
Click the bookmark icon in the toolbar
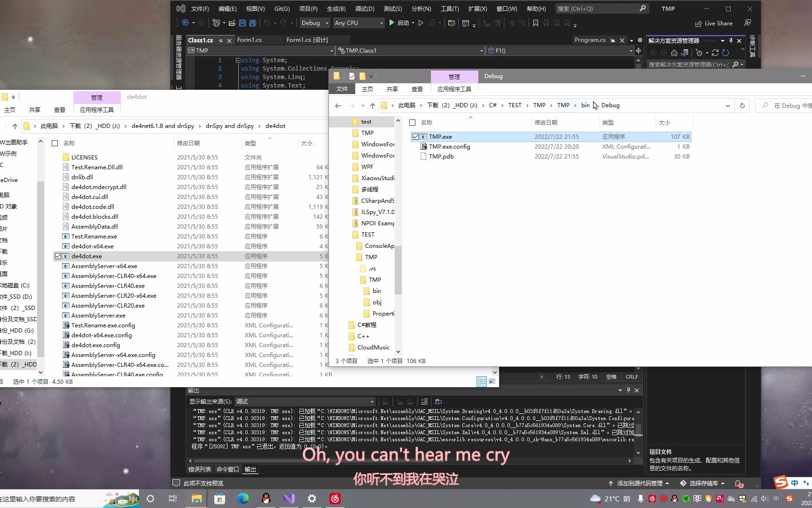pos(535,23)
